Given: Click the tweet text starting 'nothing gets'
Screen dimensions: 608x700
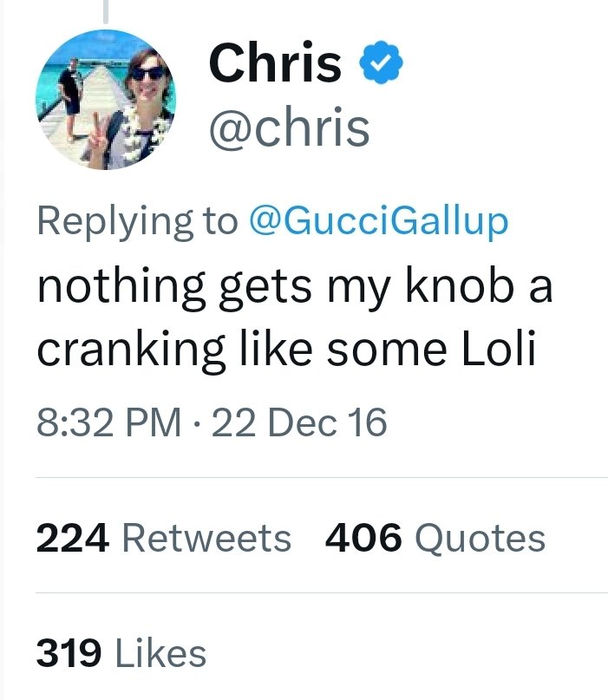Looking at the screenshot, I should pyautogui.click(x=295, y=317).
